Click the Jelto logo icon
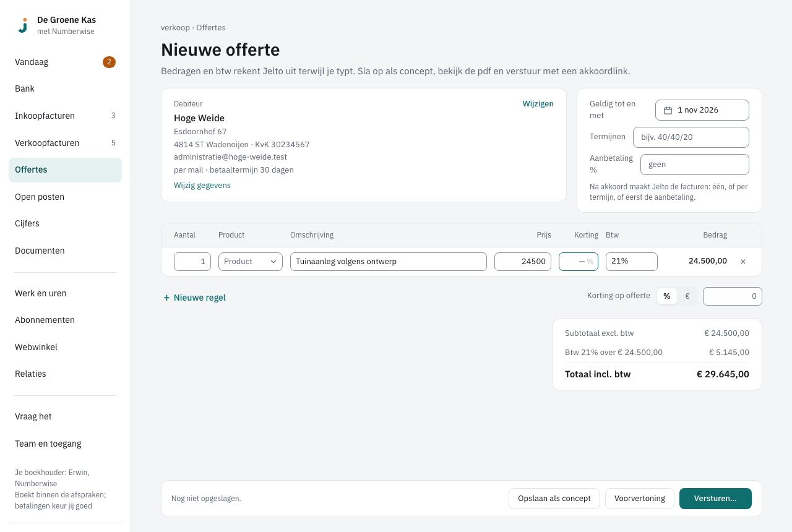This screenshot has width=792, height=532. tap(23, 25)
